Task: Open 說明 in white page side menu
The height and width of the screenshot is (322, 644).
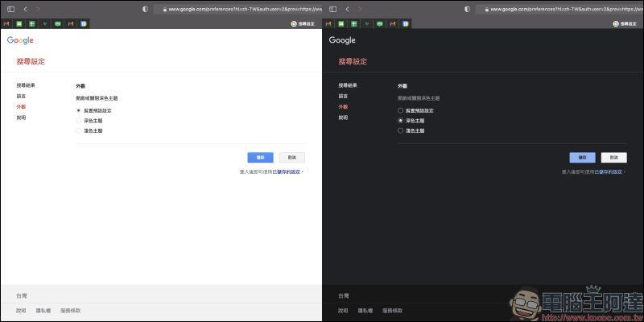Action: 21,118
